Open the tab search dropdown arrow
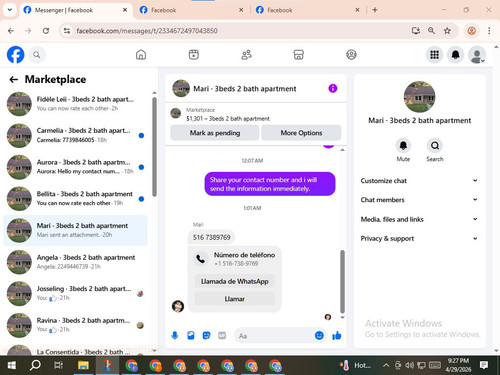 click(x=10, y=10)
